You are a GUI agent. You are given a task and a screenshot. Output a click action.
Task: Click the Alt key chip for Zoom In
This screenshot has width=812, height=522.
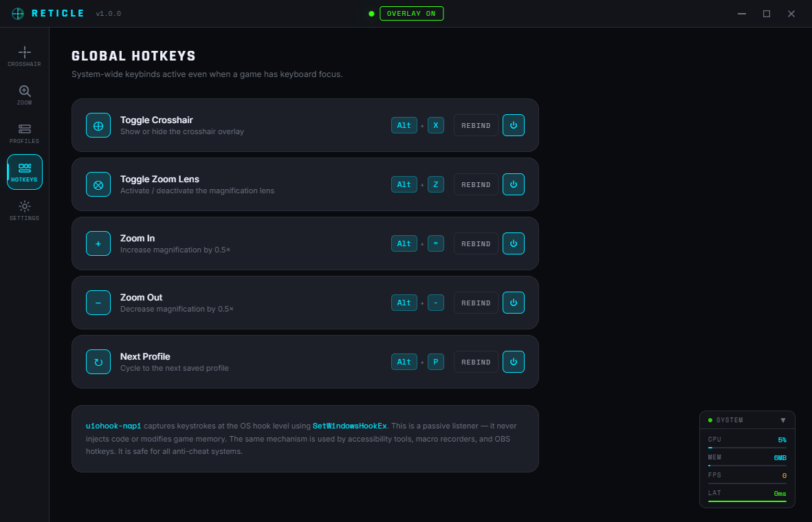point(404,243)
